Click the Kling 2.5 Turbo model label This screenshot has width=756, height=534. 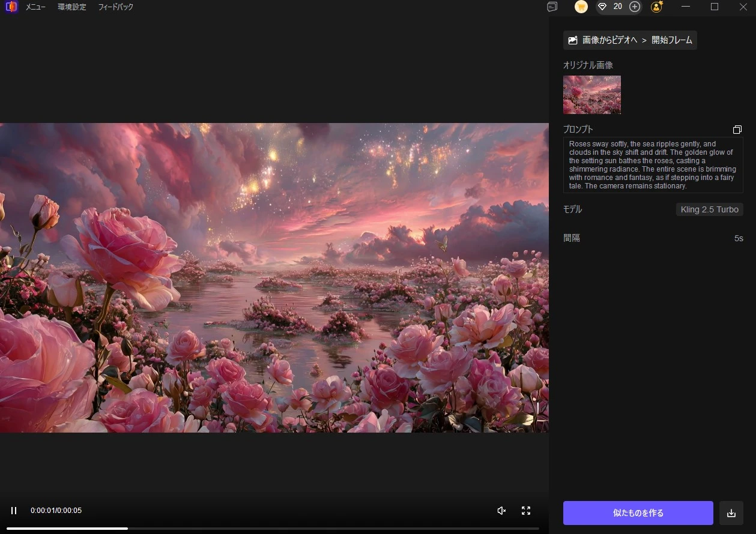709,209
